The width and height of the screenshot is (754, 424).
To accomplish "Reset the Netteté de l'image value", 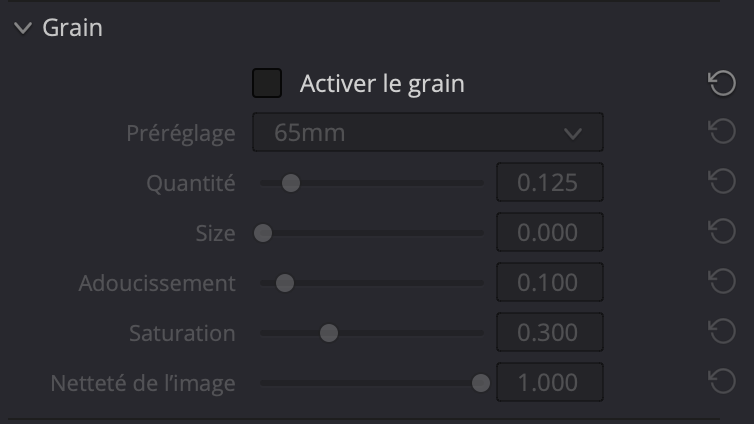I will point(721,382).
